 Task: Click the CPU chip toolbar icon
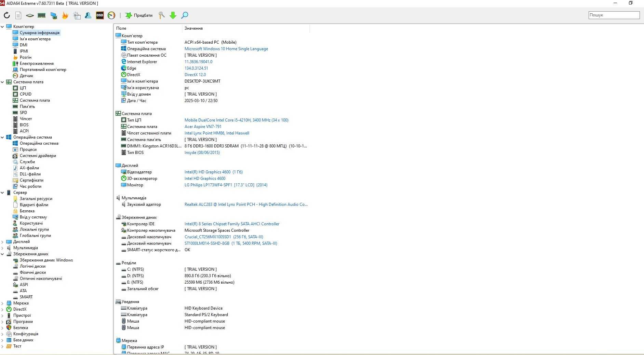pyautogui.click(x=30, y=15)
